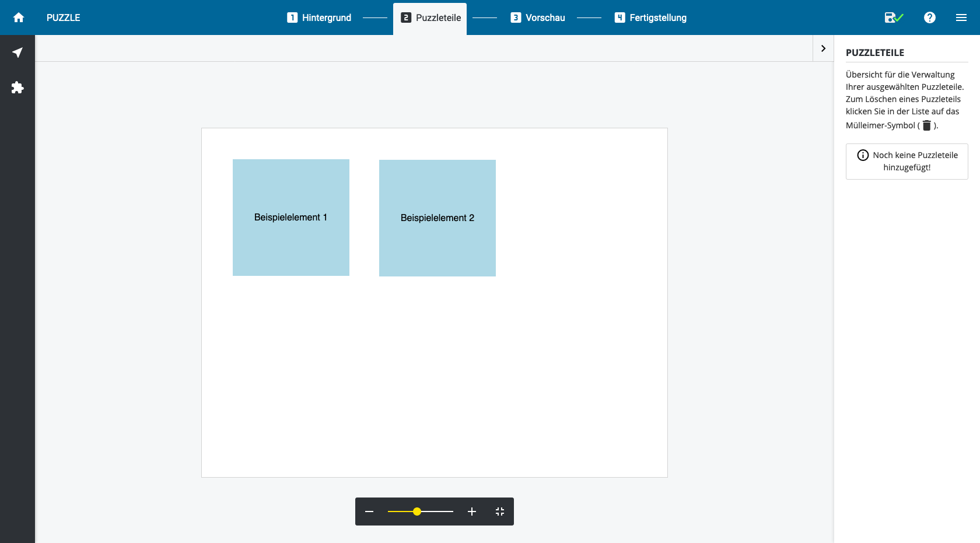Select the navigation arrow tool in the sidebar
Viewport: 980px width, 543px height.
click(17, 52)
